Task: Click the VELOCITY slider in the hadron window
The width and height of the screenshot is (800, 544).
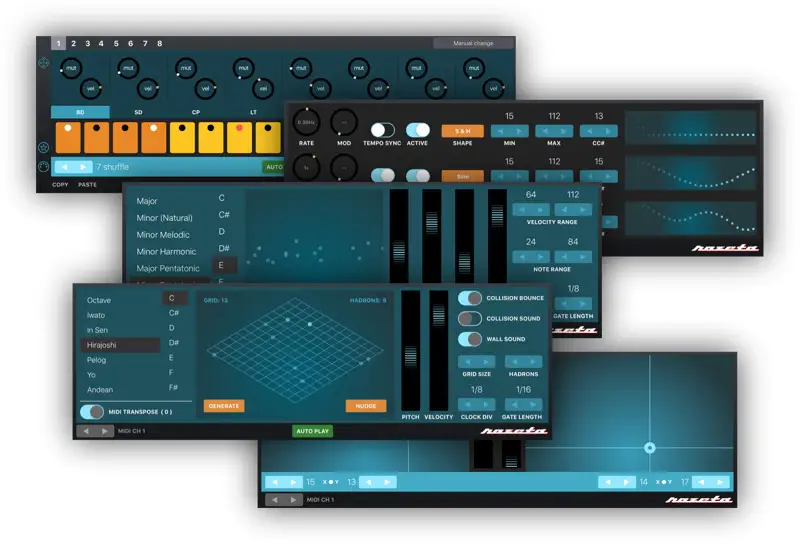Action: point(439,351)
